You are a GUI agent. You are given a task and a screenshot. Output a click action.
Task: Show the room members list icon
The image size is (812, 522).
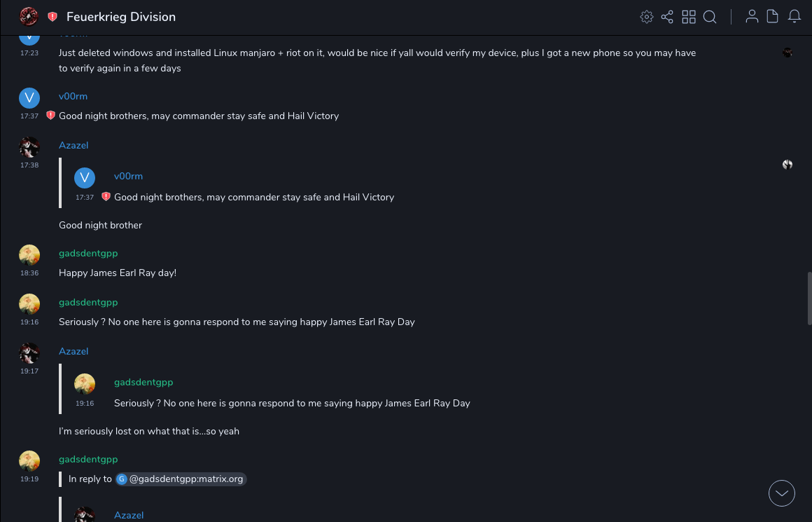coord(752,17)
